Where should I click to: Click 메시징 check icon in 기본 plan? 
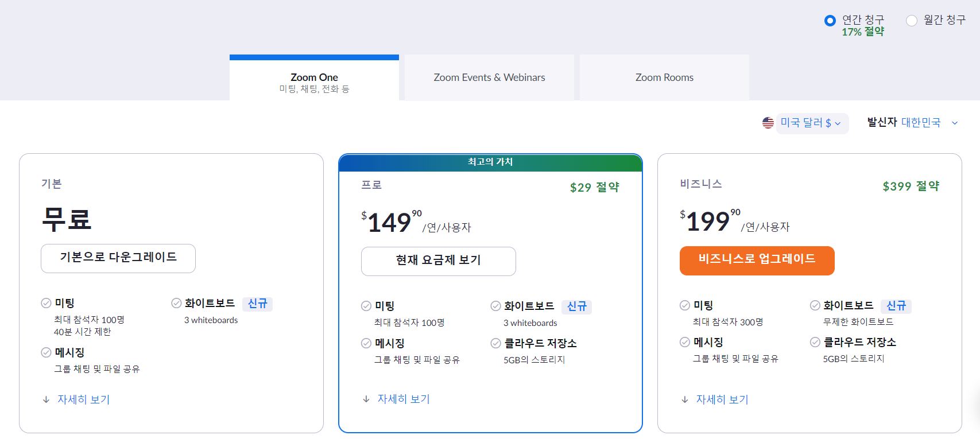coord(46,352)
